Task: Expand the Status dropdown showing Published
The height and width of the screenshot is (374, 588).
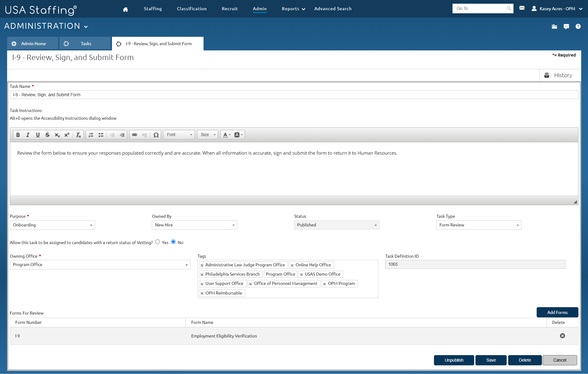Action: coord(337,225)
